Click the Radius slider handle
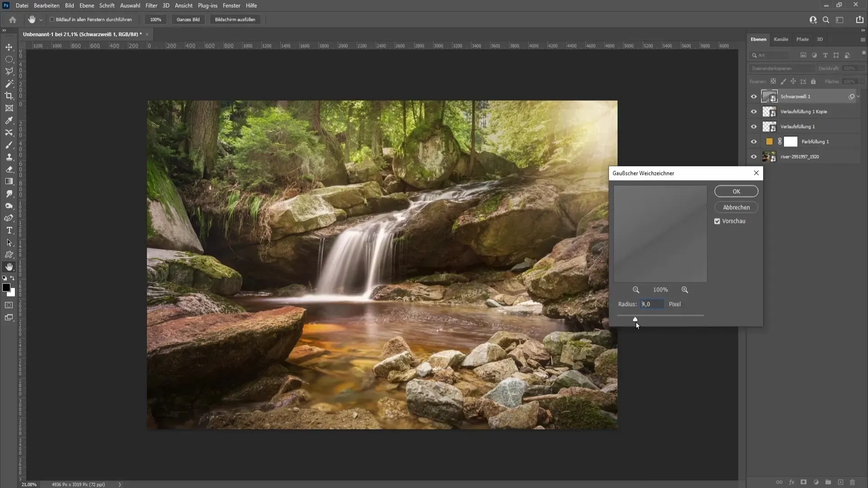Viewport: 868px width, 488px height. pyautogui.click(x=635, y=319)
